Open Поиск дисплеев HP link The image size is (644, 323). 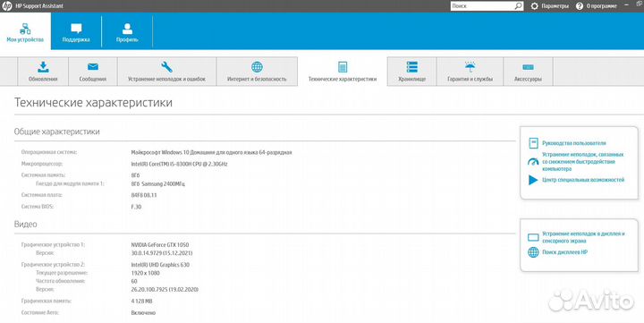click(x=564, y=252)
